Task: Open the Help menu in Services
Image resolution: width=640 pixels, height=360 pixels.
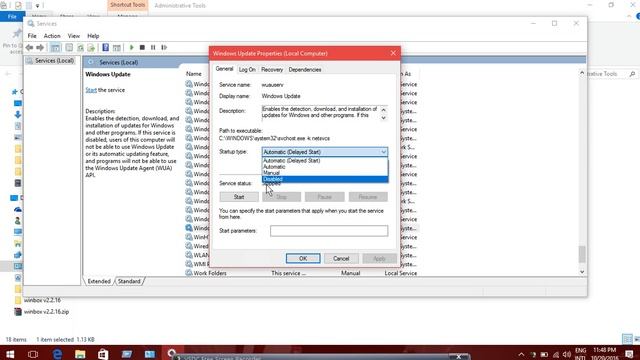Action: 93,36
